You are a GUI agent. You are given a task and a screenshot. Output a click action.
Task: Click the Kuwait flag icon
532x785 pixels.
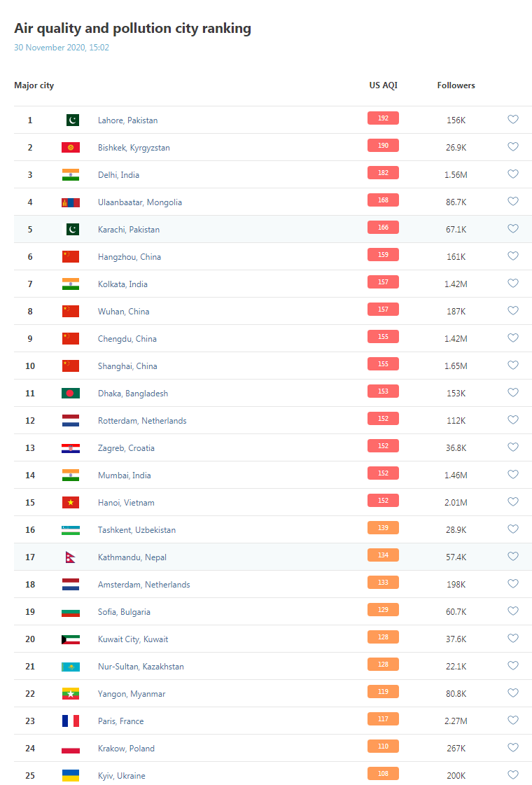(71, 639)
